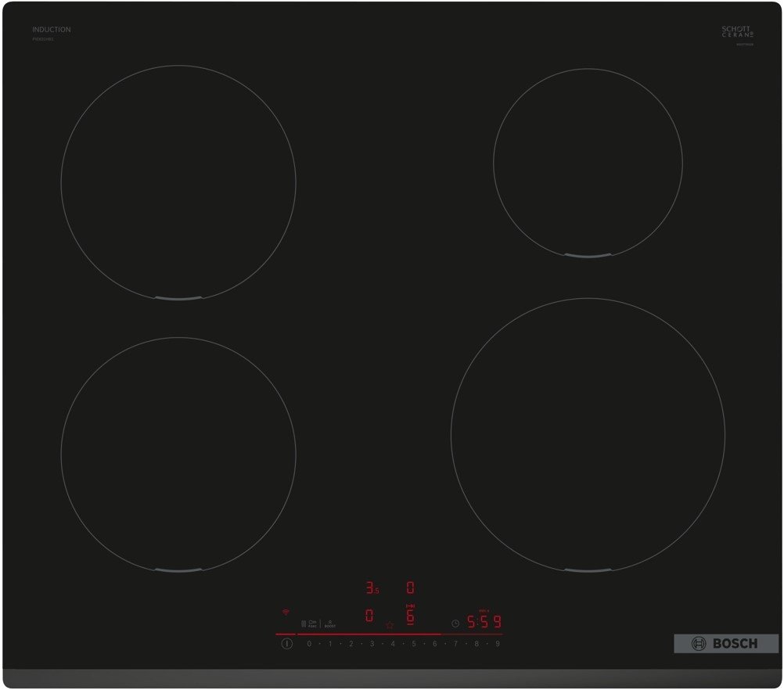The width and height of the screenshot is (784, 690).
Task: Tap the child lock icon
Action: (304, 624)
